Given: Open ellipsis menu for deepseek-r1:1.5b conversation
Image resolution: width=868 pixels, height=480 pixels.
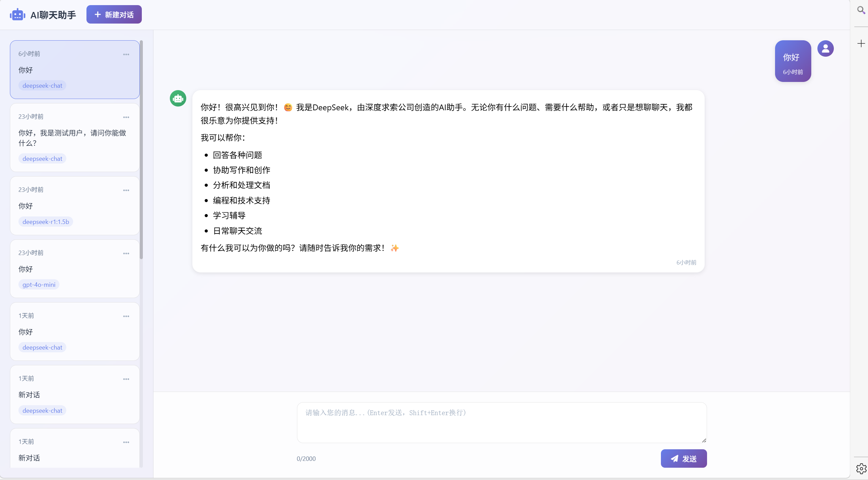Looking at the screenshot, I should tap(126, 190).
